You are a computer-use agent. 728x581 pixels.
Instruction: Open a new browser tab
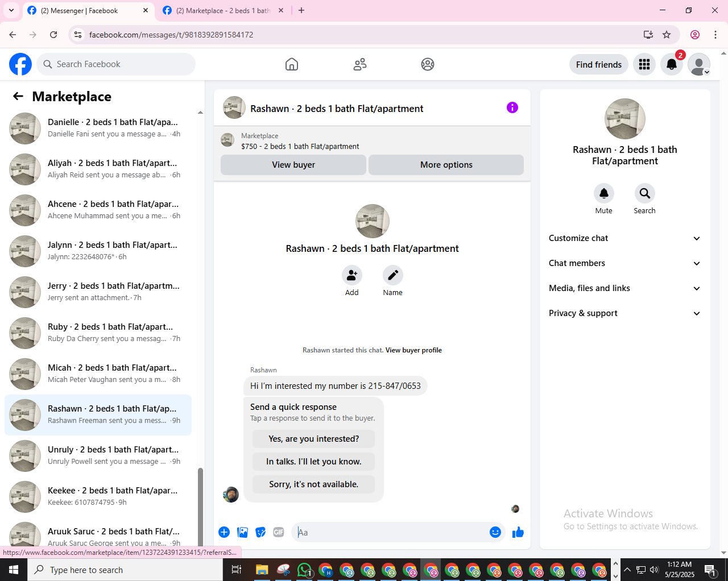point(301,10)
